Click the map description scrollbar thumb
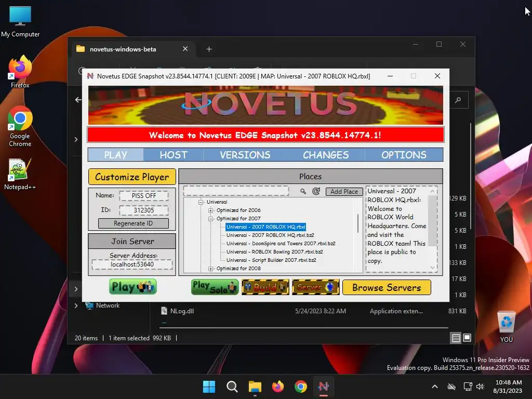Screen dimensions: 532x399 click(x=432, y=220)
